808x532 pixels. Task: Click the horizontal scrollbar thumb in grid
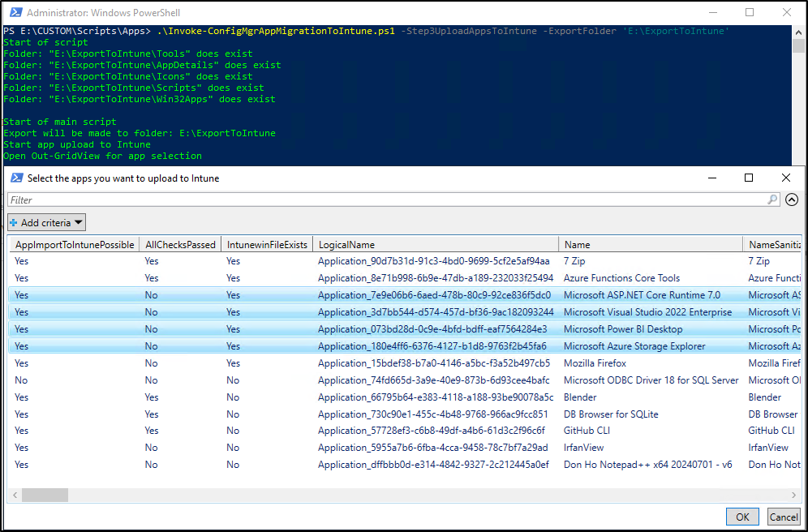(45, 495)
